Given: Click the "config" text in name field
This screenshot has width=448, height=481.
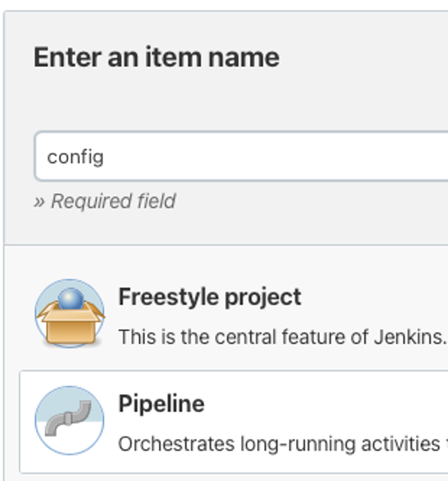Looking at the screenshot, I should point(75,157).
